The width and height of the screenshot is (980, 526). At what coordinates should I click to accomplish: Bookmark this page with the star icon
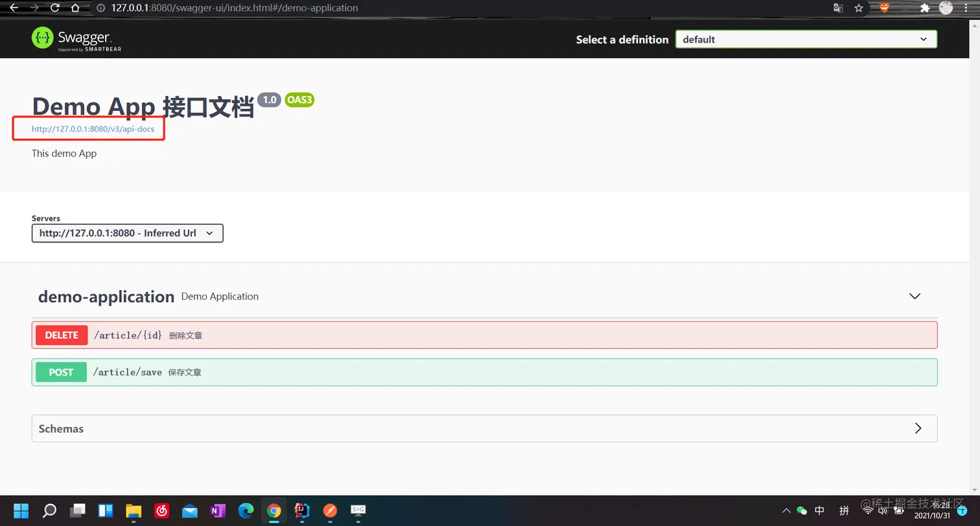click(859, 8)
